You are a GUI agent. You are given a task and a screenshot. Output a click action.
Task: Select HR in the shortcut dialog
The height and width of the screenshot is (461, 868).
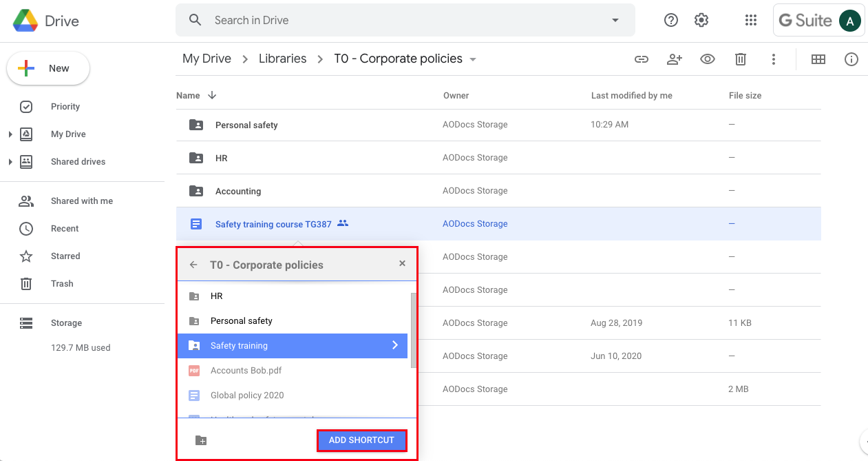[x=293, y=296]
